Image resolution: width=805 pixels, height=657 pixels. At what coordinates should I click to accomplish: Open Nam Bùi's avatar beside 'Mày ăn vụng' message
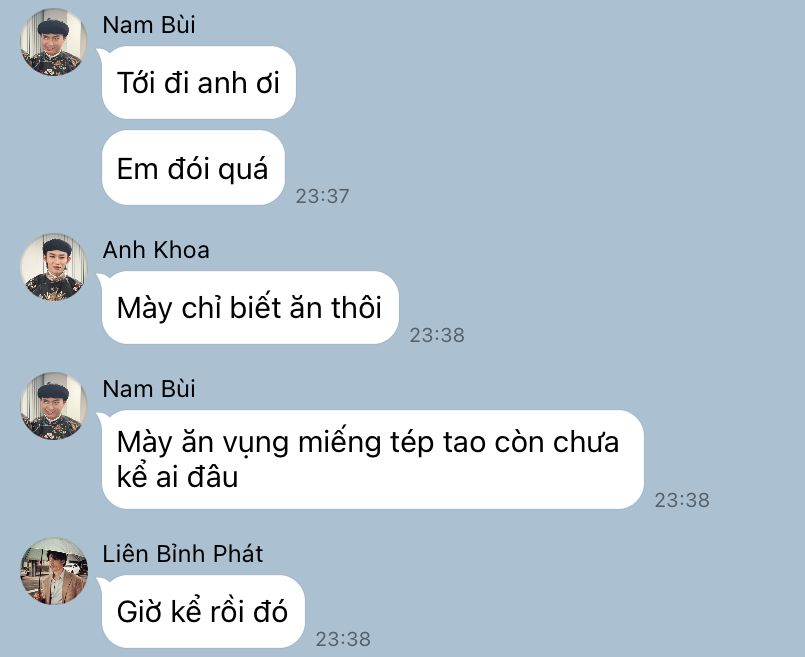pos(54,406)
